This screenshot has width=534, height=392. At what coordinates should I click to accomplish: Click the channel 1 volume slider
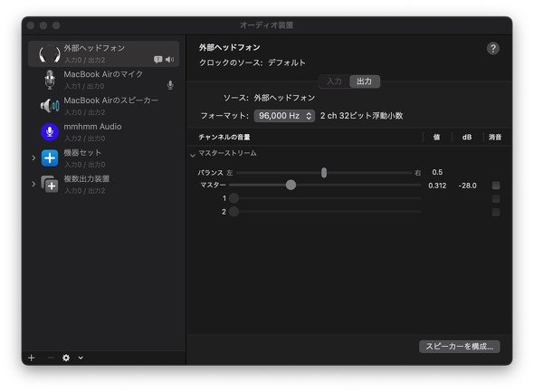coord(325,198)
